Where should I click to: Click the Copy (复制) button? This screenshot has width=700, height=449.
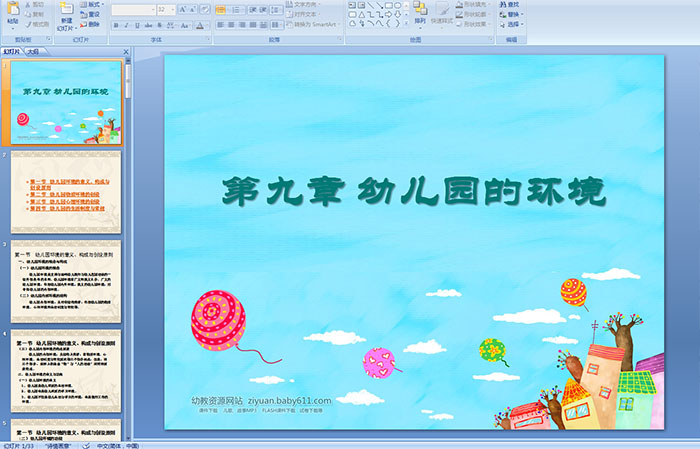click(x=35, y=14)
